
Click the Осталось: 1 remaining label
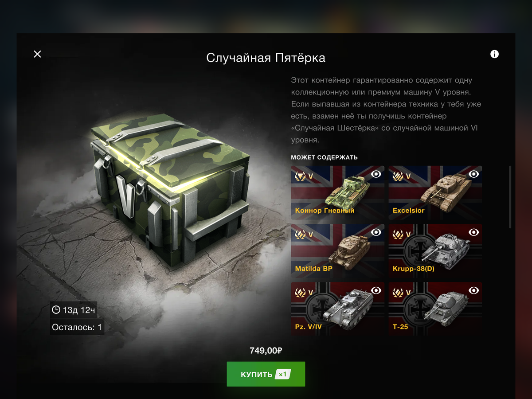77,328
